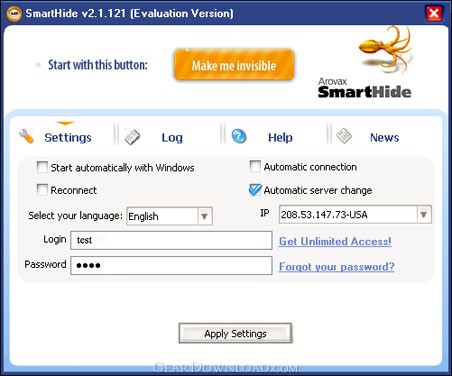Click the SmartHide title bar app icon

[x=14, y=14]
